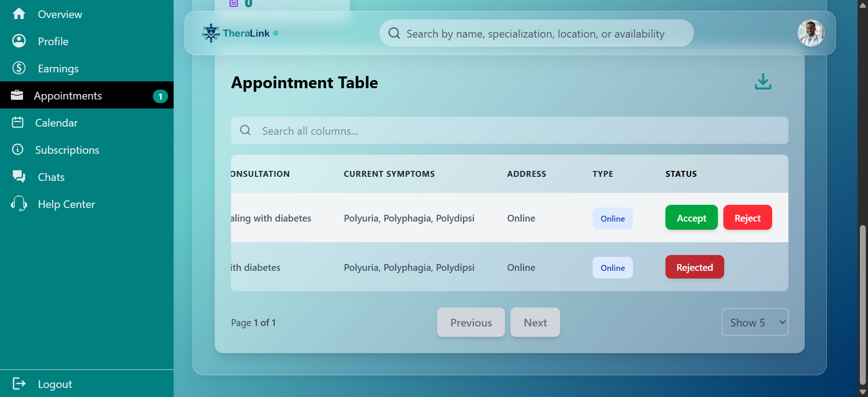868x397 pixels.
Task: Focus the Search all columns field
Action: [x=509, y=131]
